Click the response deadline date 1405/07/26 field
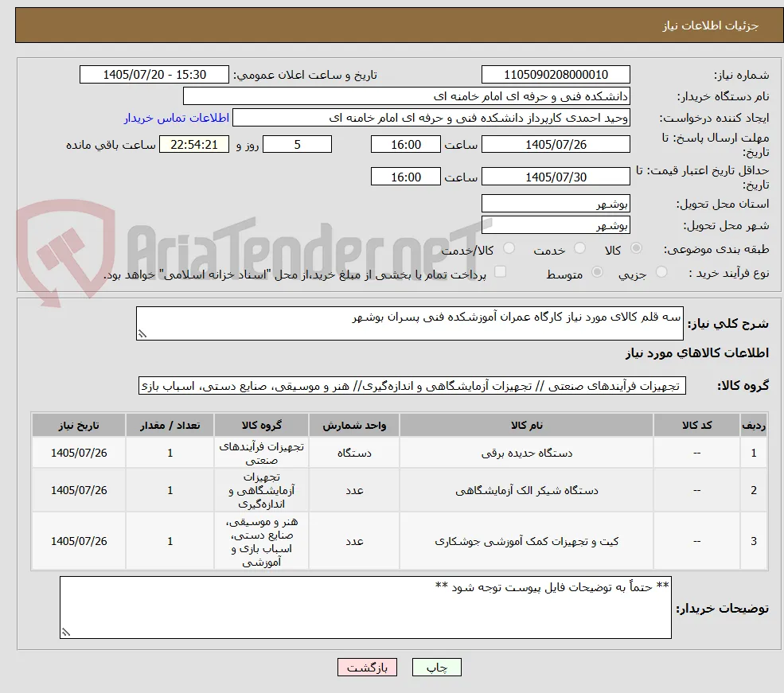 [556, 144]
